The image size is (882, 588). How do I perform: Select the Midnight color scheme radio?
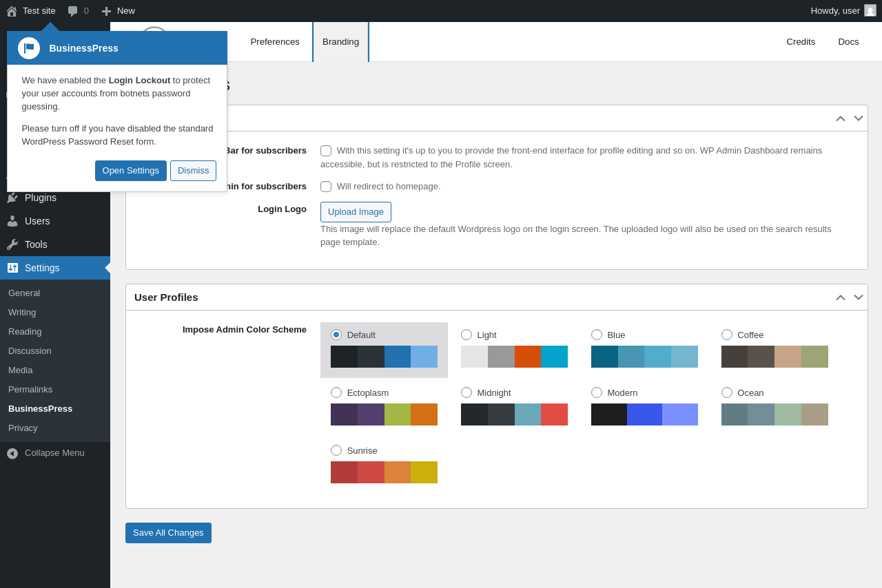pyautogui.click(x=466, y=392)
